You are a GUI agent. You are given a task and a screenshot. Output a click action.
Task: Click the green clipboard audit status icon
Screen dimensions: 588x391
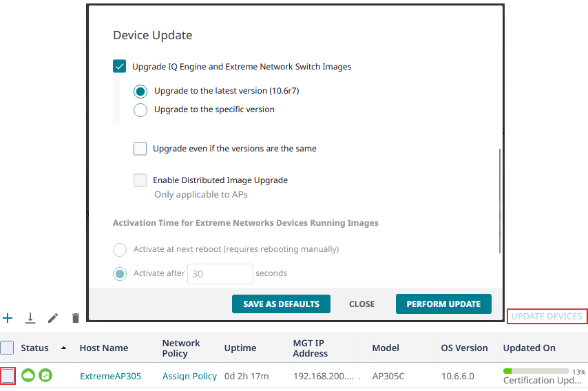pyautogui.click(x=45, y=376)
